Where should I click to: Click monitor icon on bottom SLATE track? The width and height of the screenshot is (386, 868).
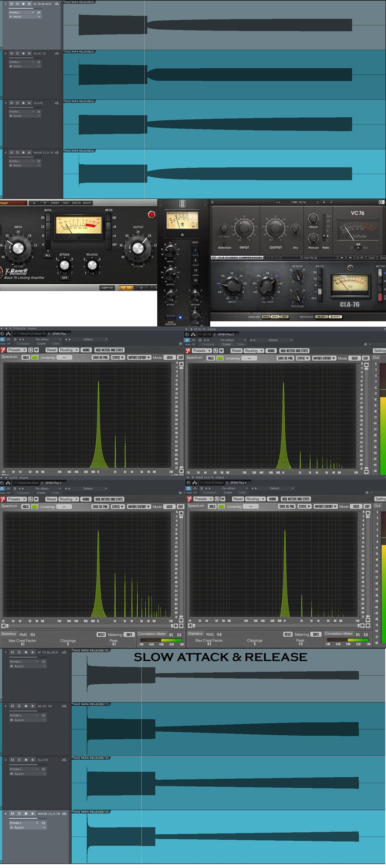tap(33, 760)
